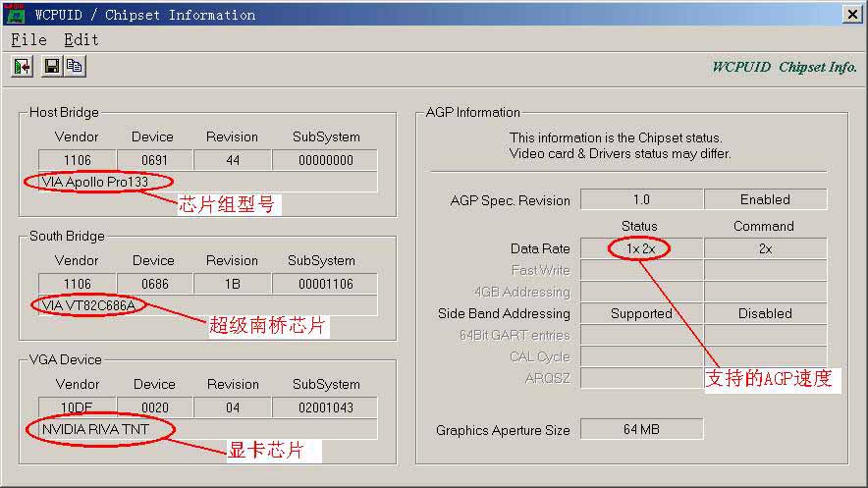
Task: Click the AGP revision Enabled command field
Action: (x=765, y=199)
